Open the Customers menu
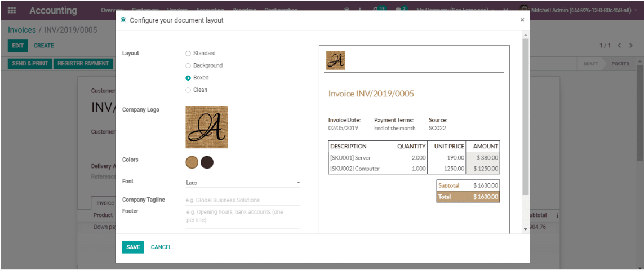The width and height of the screenshot is (644, 270). 145,10
